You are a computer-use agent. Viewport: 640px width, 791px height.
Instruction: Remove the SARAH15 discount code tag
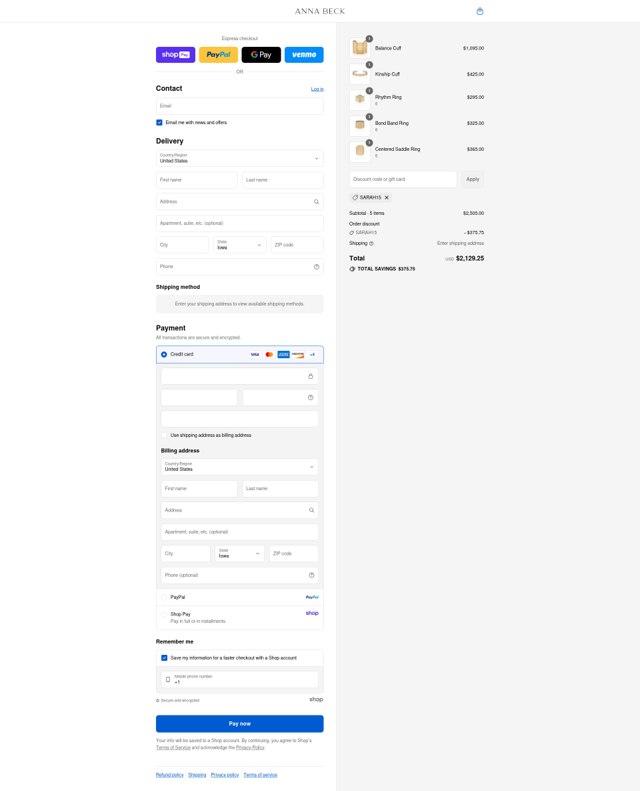387,198
